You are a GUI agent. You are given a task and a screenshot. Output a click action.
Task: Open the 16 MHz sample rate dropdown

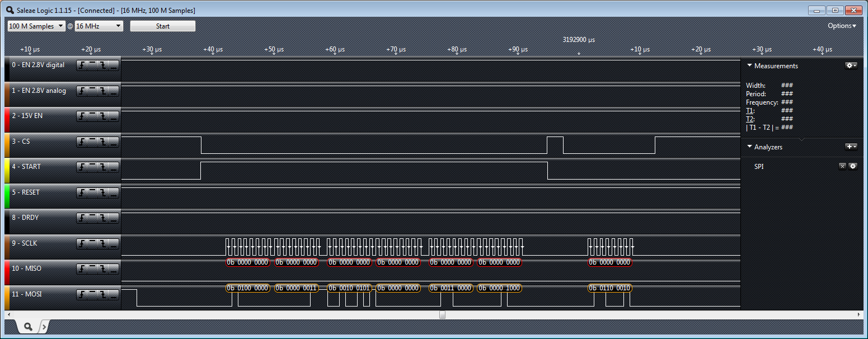tap(99, 26)
